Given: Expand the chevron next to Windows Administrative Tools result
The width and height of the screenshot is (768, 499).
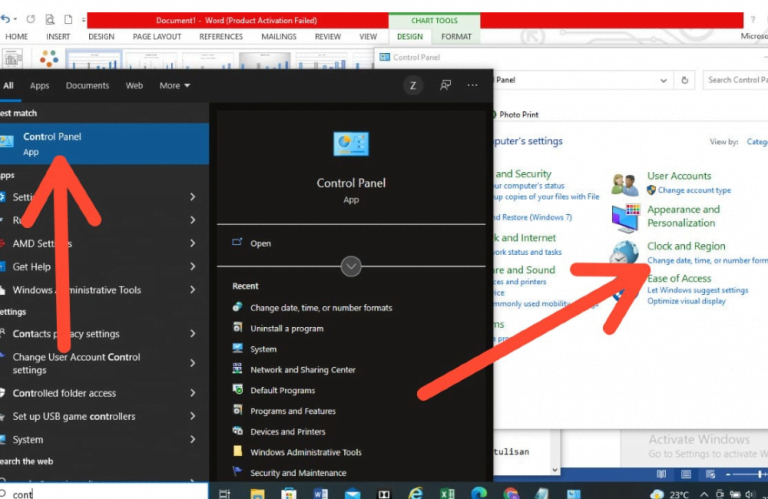Looking at the screenshot, I should [x=192, y=290].
